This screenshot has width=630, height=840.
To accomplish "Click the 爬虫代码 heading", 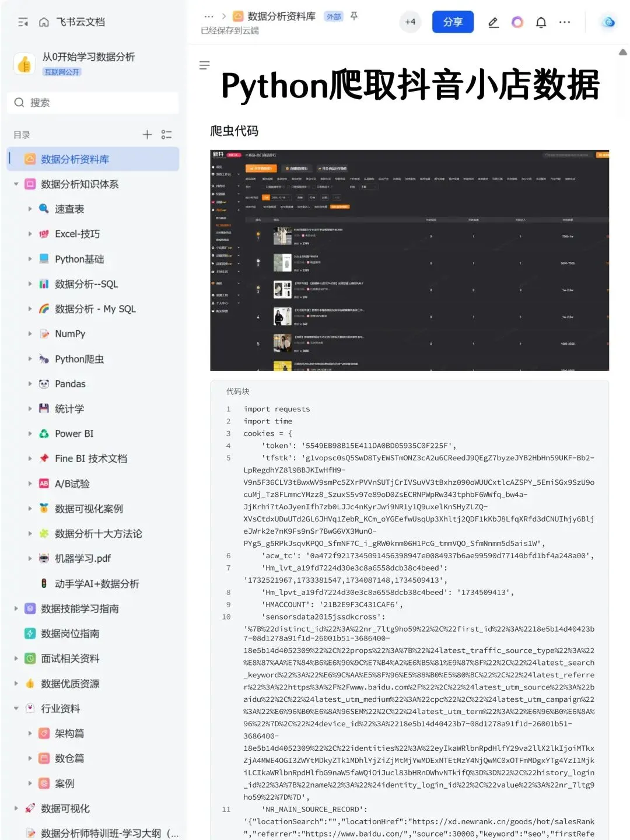I will point(234,131).
